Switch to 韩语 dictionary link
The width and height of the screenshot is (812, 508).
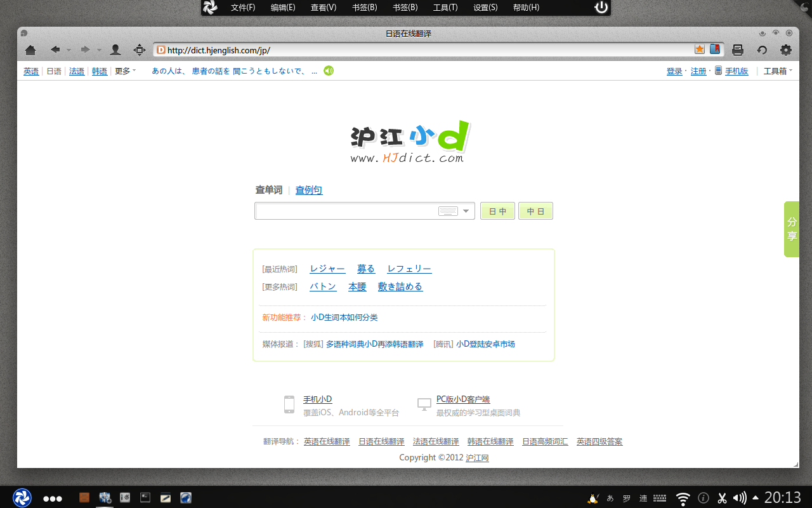[x=100, y=71]
